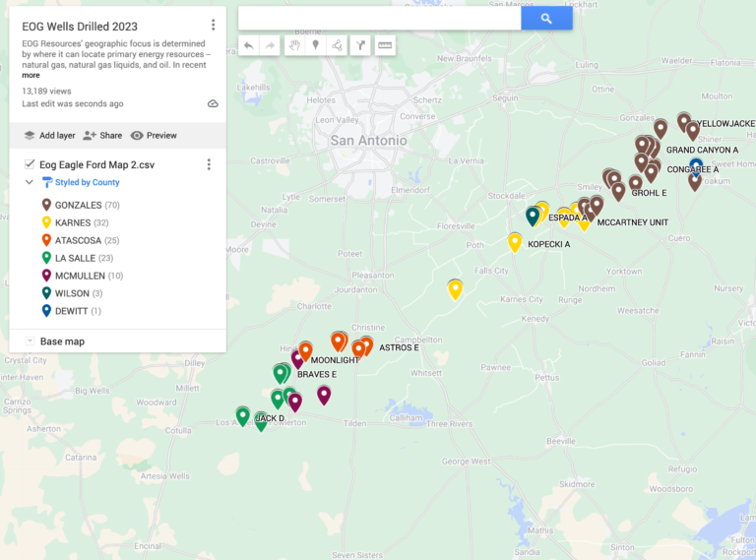Click 'more' to expand the map description
756x560 pixels.
(31, 76)
